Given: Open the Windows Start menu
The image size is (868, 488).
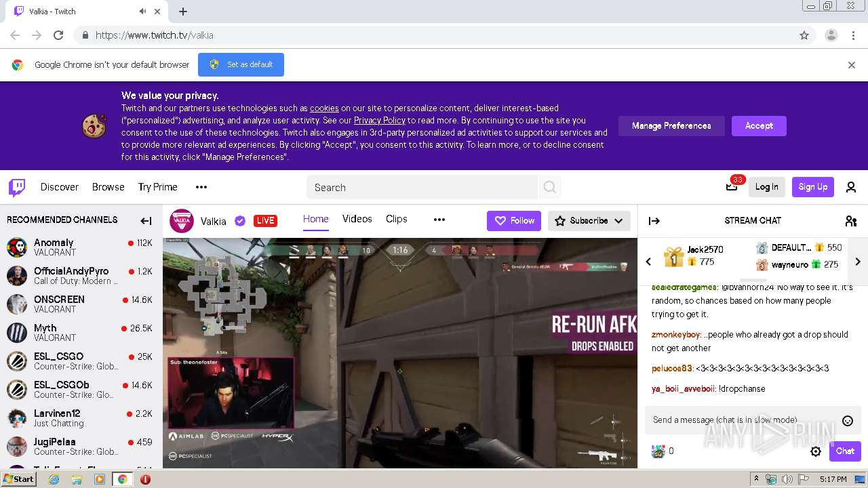Looking at the screenshot, I should coord(18,479).
